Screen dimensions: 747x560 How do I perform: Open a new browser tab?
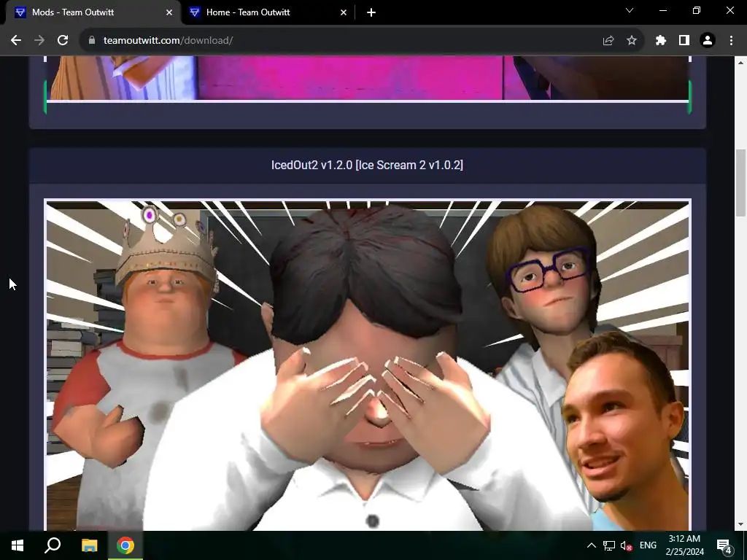(x=371, y=12)
